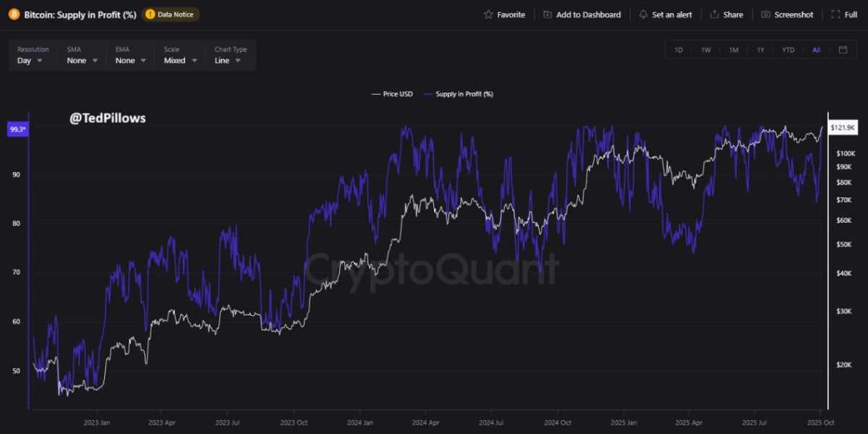Screen dimensions: 868x434
Task: Click the 90 left axis label
Action: 15,174
